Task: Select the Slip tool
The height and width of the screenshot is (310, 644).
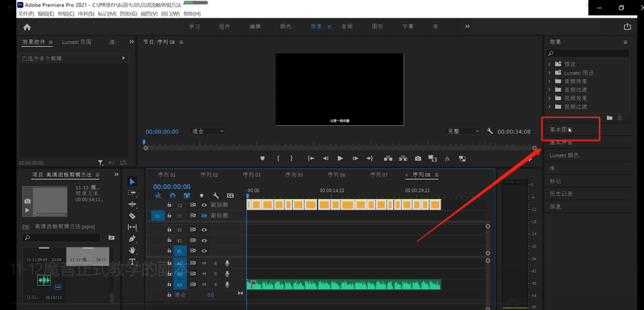Action: click(x=132, y=227)
